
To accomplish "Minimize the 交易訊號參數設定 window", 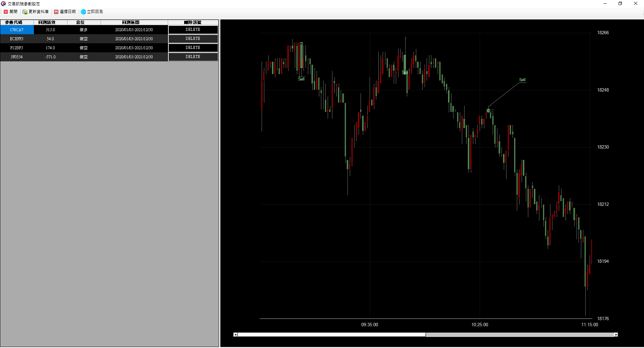I will pyautogui.click(x=605, y=4).
